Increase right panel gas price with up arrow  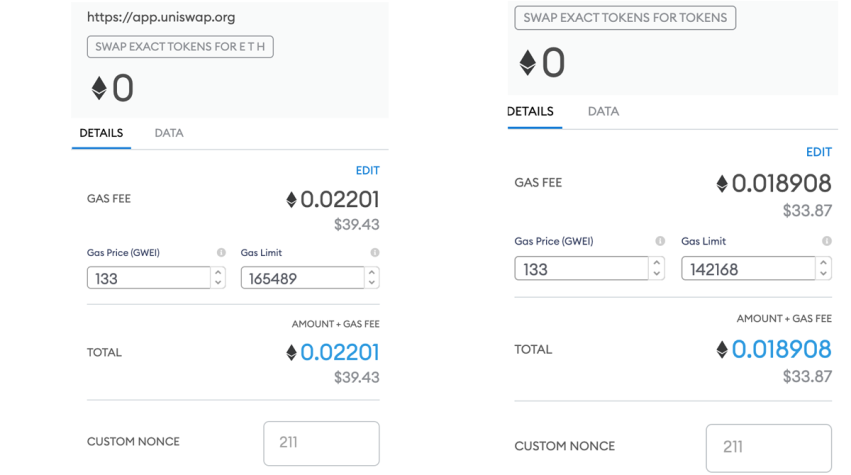click(x=657, y=263)
